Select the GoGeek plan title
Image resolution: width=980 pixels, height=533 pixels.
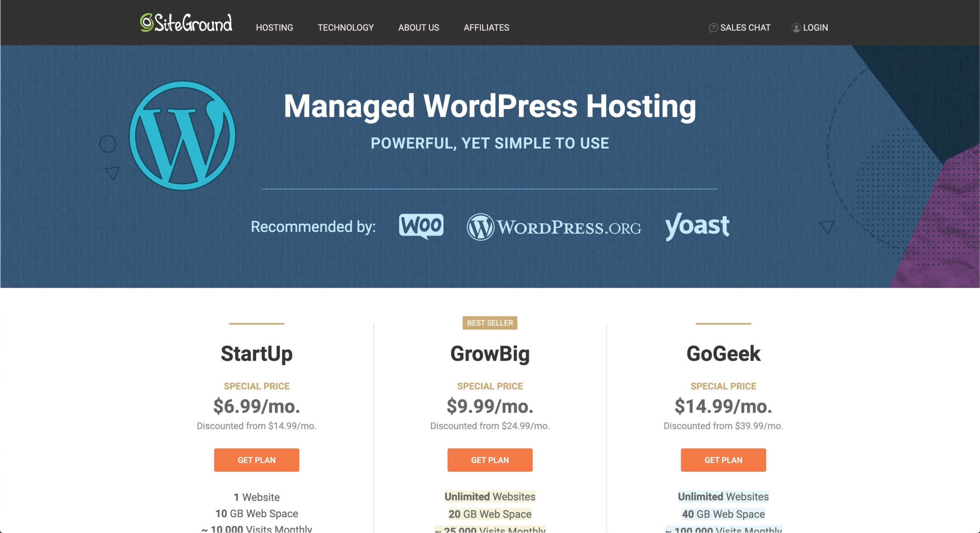[x=723, y=353]
